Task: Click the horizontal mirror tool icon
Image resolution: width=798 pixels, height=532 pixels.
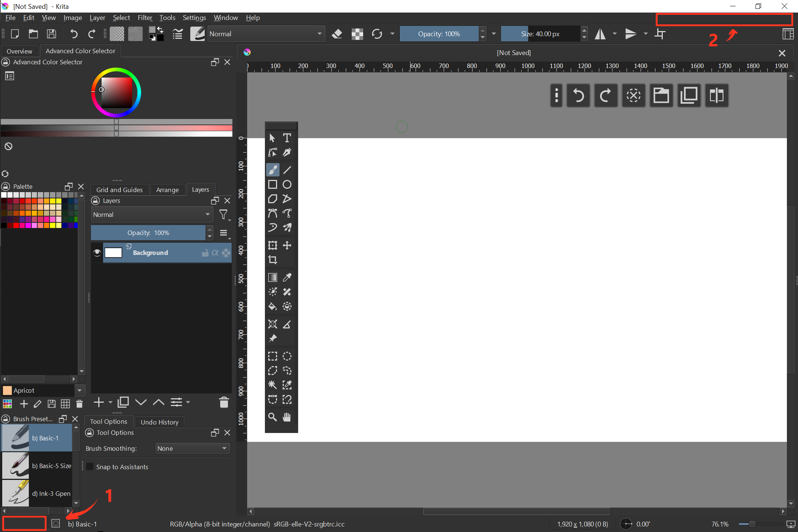Action: 600,34
